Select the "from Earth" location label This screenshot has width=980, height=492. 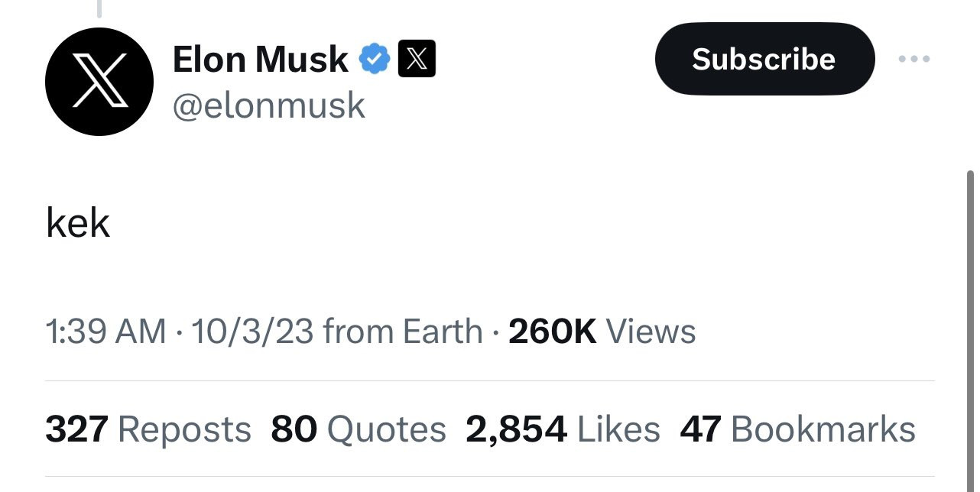tap(403, 332)
